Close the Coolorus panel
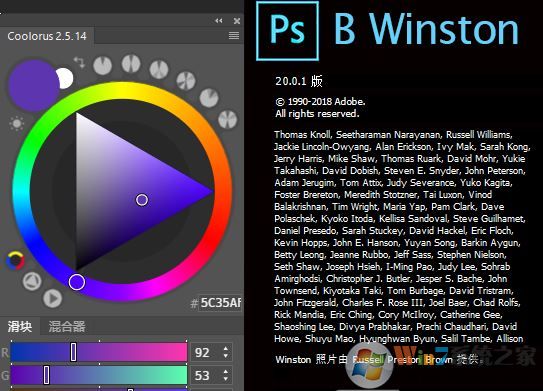Screen dimensions: 543x391 (x=237, y=21)
